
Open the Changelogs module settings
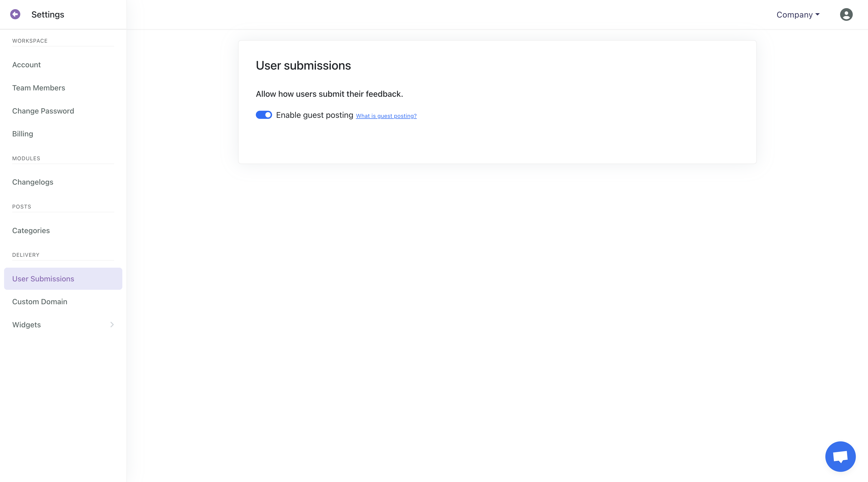(33, 182)
